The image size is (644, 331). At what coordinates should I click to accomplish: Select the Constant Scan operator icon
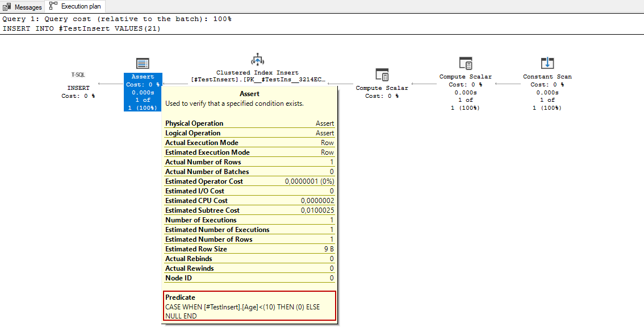[547, 63]
